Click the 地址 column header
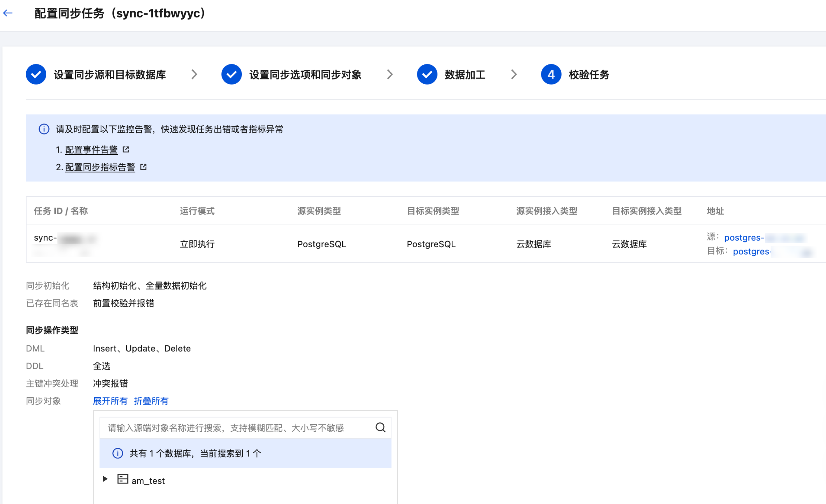This screenshot has width=826, height=504. pyautogui.click(x=715, y=211)
